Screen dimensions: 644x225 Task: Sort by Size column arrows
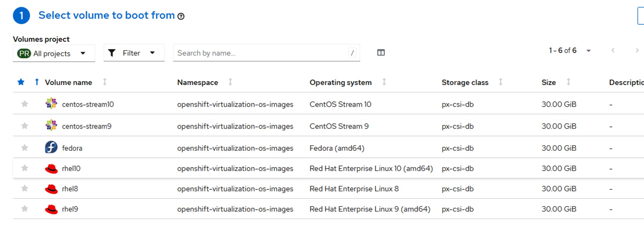coord(568,82)
